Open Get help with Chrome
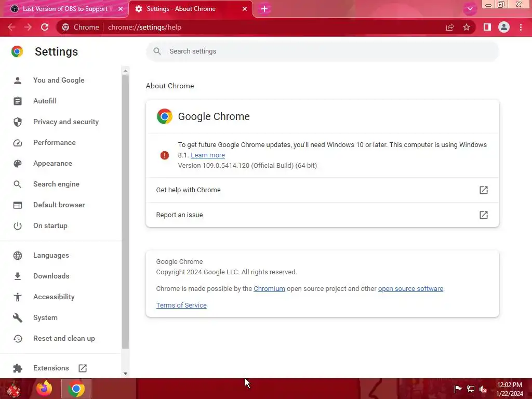Screen dimensions: 532x399 (322, 190)
